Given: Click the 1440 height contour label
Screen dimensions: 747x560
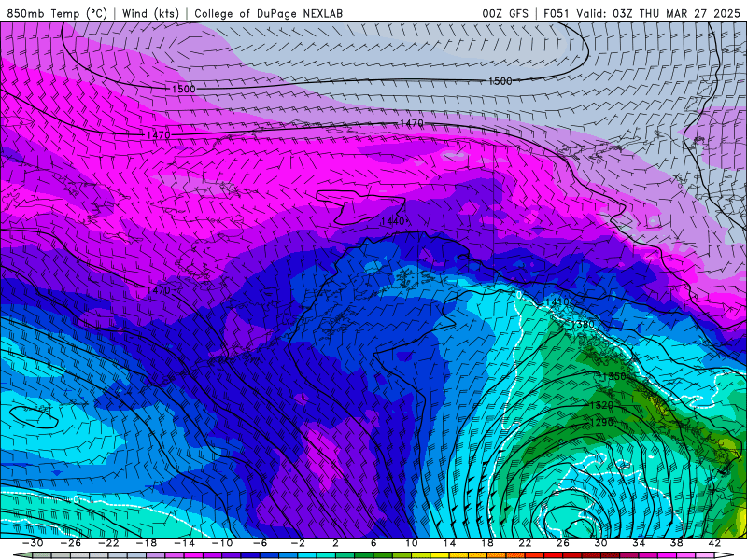Looking at the screenshot, I should point(392,221).
